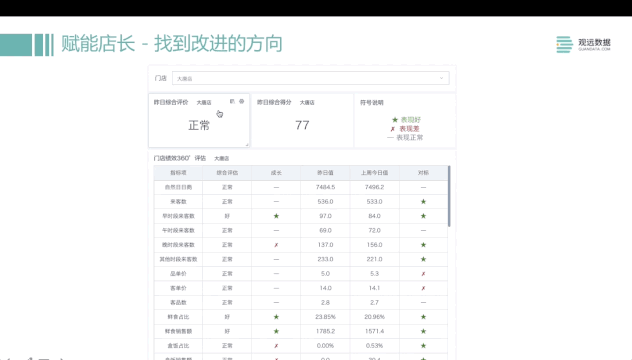The image size is (632, 360).
Task: Click the 对标 star in 早时段来客数 row
Action: [x=423, y=216]
